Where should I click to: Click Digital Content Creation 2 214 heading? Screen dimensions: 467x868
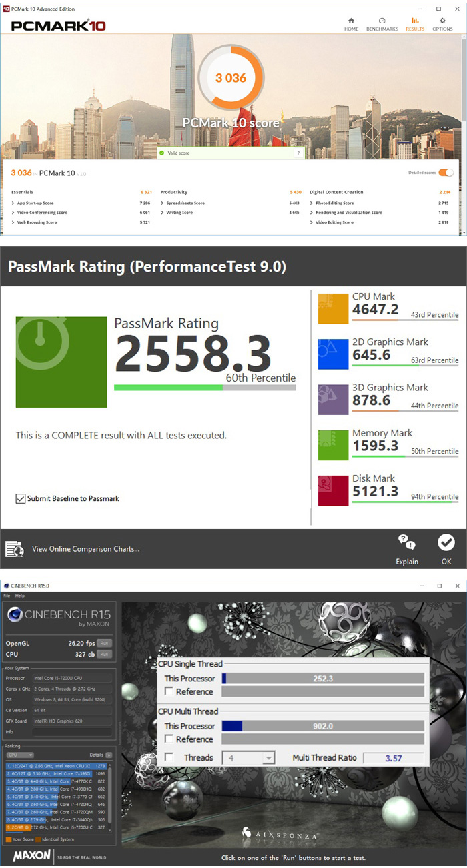380,192
